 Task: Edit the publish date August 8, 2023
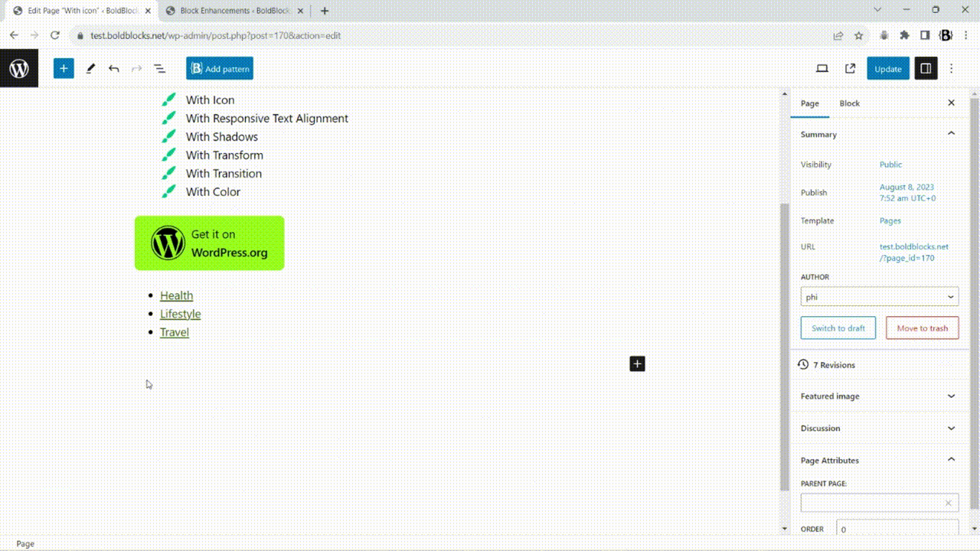pos(907,193)
